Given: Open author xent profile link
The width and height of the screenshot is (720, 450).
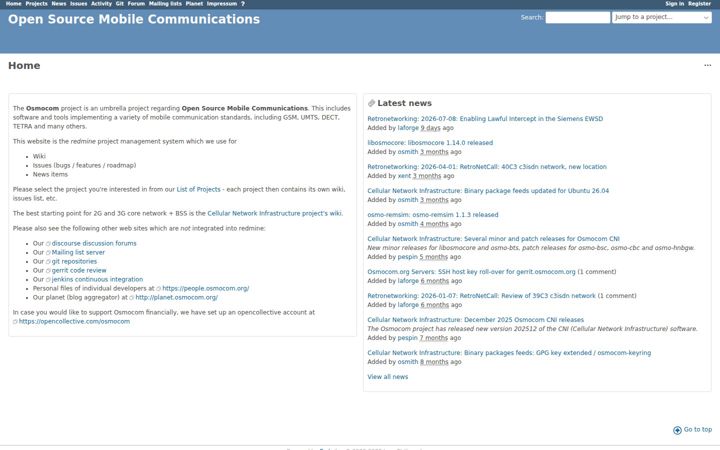Looking at the screenshot, I should (x=404, y=176).
